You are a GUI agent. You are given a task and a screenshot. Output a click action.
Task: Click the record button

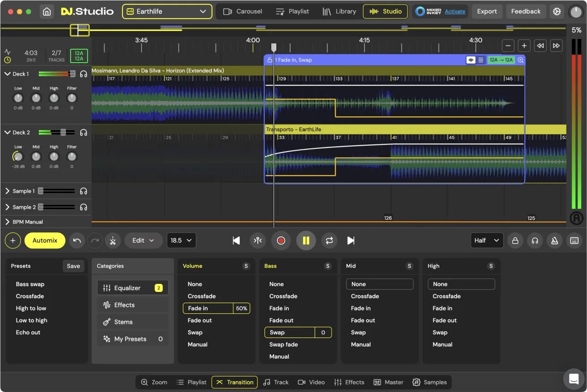(281, 240)
